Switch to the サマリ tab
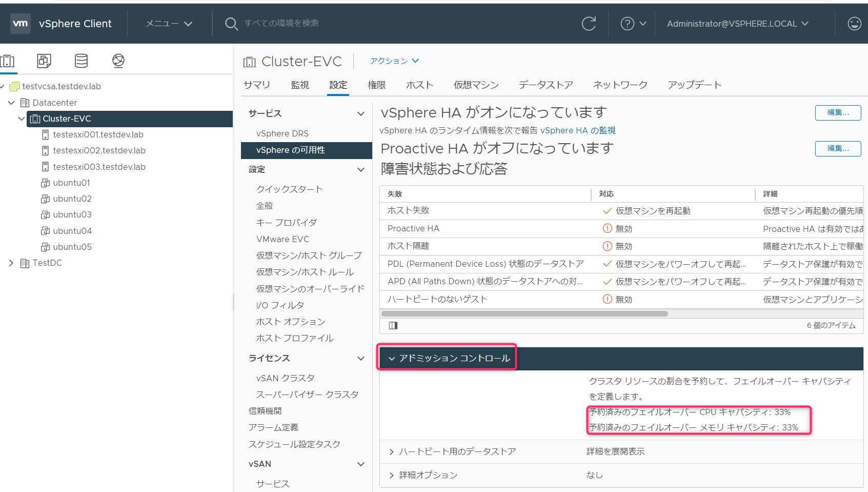Viewport: 868px width, 492px height. pyautogui.click(x=257, y=85)
